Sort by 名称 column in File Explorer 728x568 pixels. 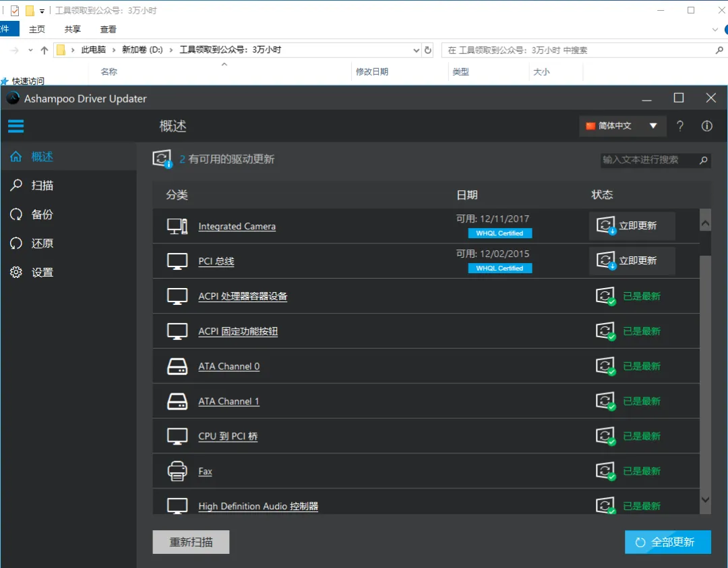point(109,72)
